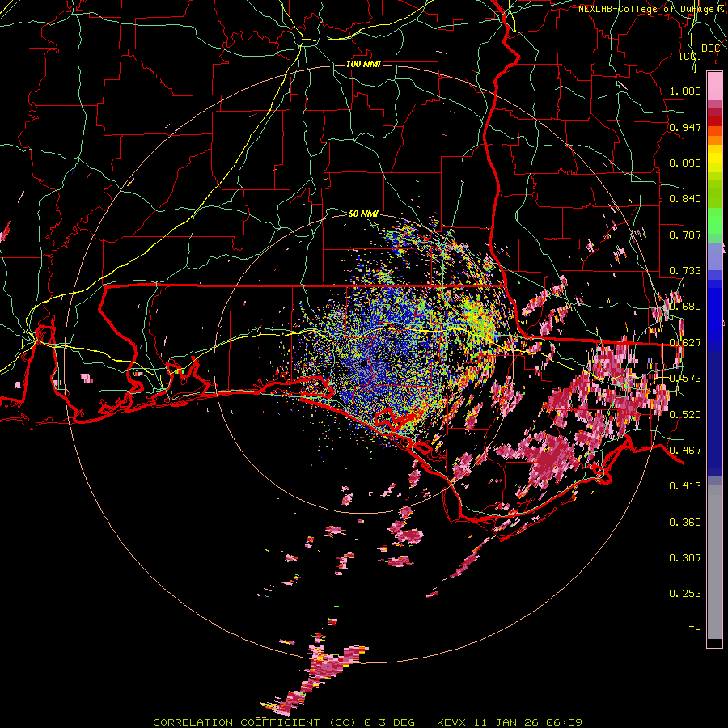This screenshot has width=728, height=728.
Task: Click the 0.733 scale value
Action: tap(685, 271)
